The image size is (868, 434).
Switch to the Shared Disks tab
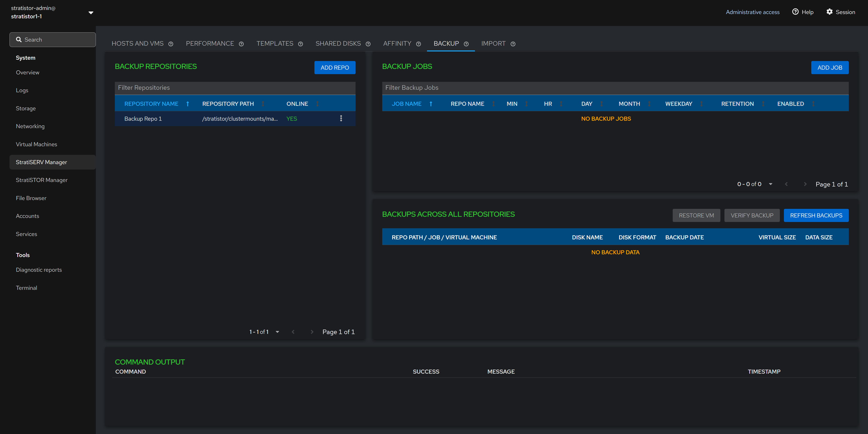tap(338, 43)
